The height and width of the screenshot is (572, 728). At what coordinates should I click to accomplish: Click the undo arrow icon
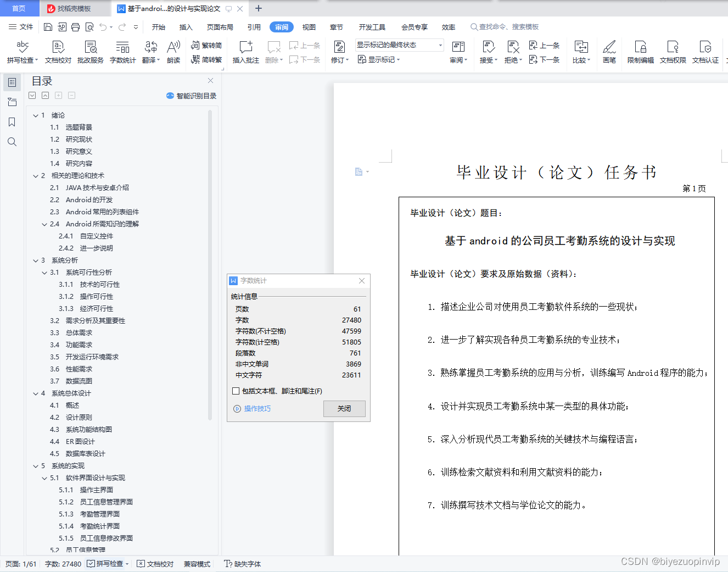coord(103,27)
